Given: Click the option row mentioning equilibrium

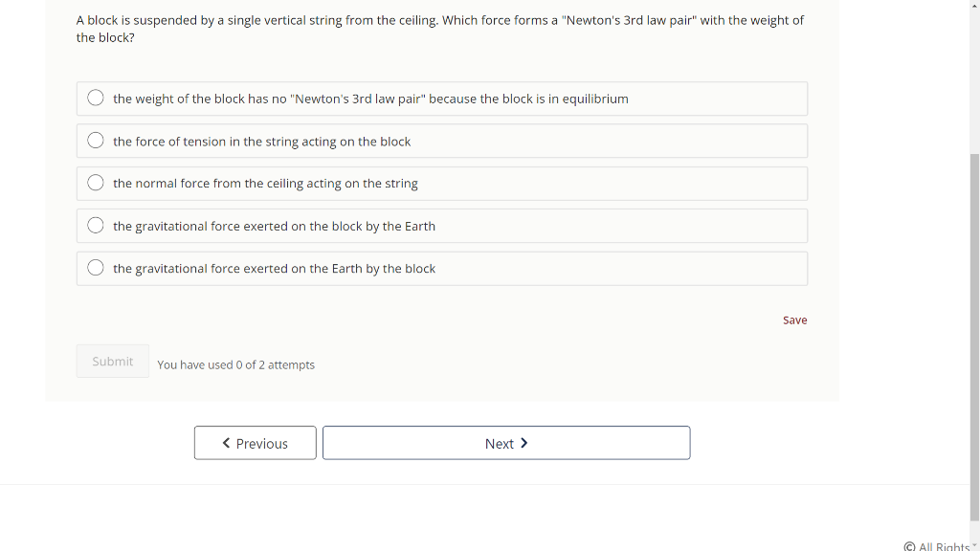Looking at the screenshot, I should 442,98.
